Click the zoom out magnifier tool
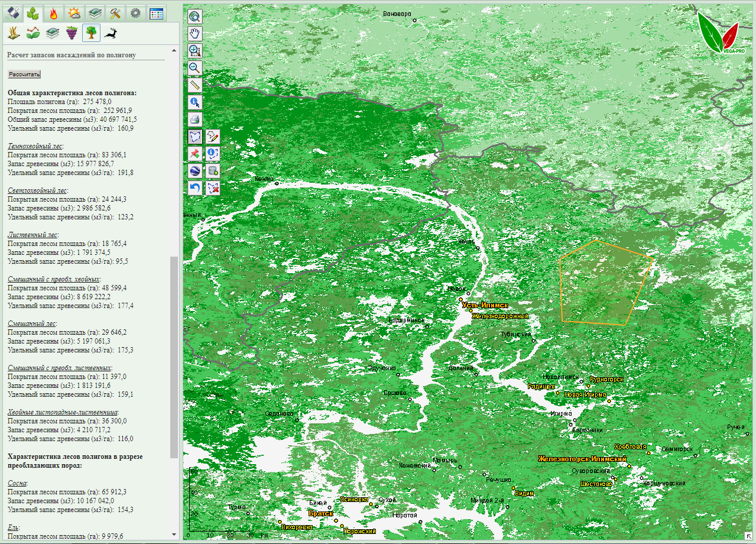The height and width of the screenshot is (544, 756). point(194,68)
